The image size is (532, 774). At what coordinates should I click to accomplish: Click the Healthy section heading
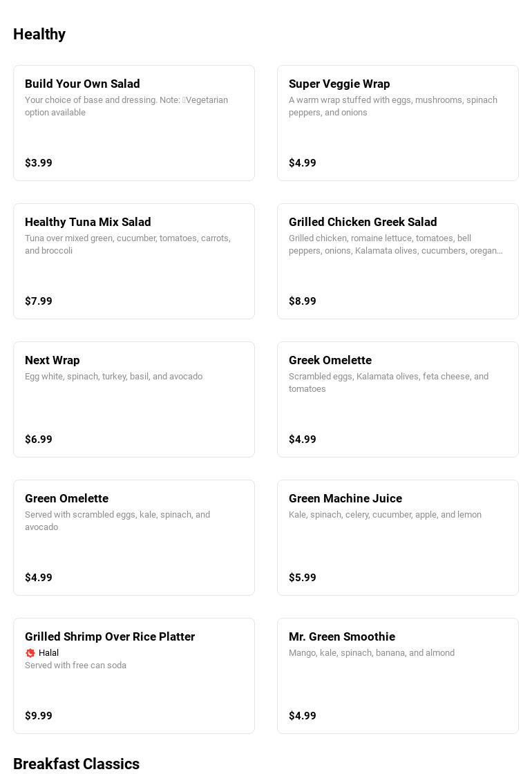click(39, 35)
